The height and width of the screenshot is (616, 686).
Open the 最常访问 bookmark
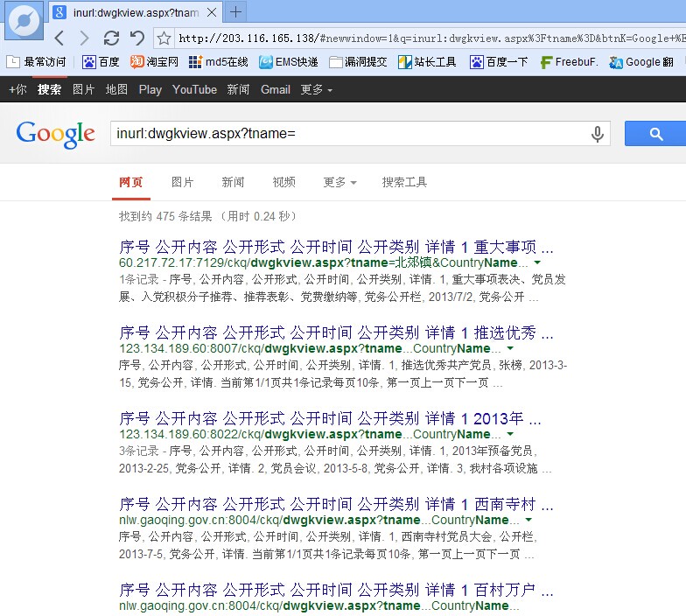(37, 62)
